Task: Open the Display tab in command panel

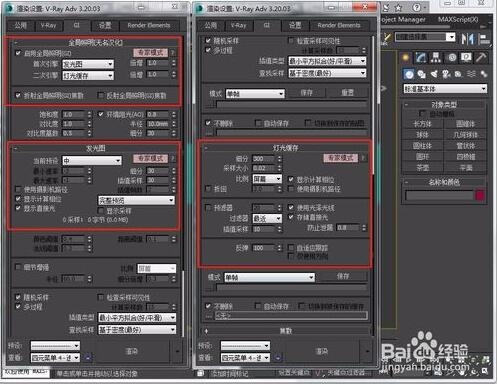Action: [x=466, y=58]
